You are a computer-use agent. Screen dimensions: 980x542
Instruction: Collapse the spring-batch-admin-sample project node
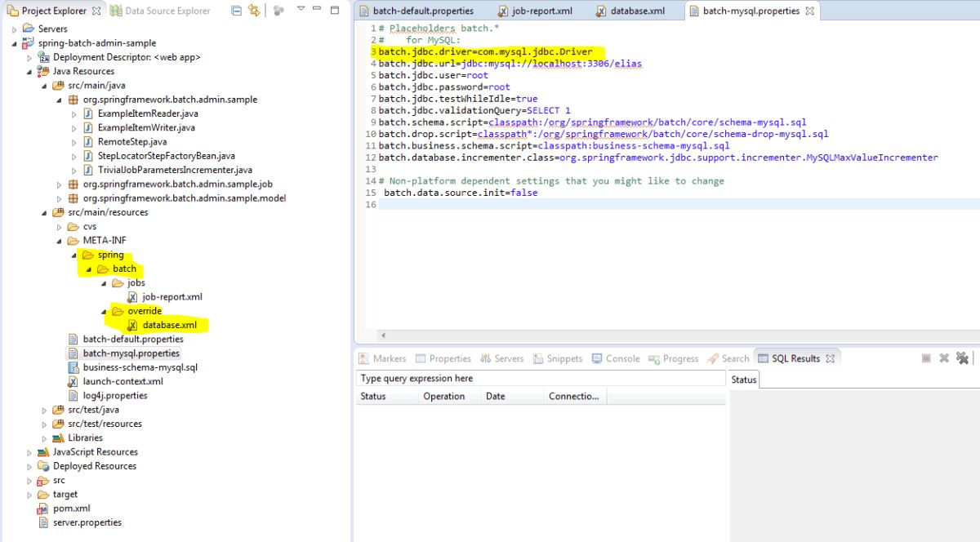tap(15, 43)
